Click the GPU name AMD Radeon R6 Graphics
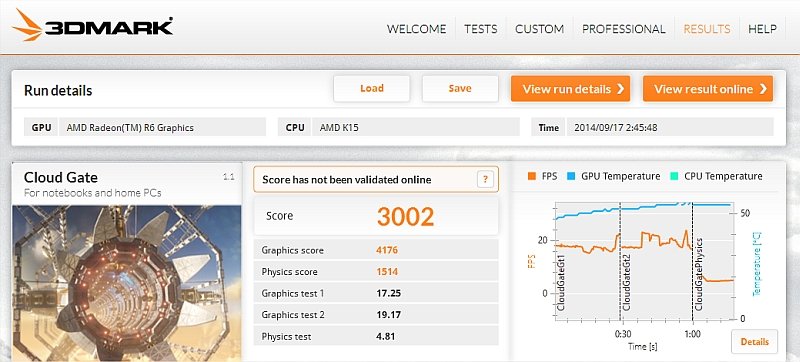 point(130,127)
